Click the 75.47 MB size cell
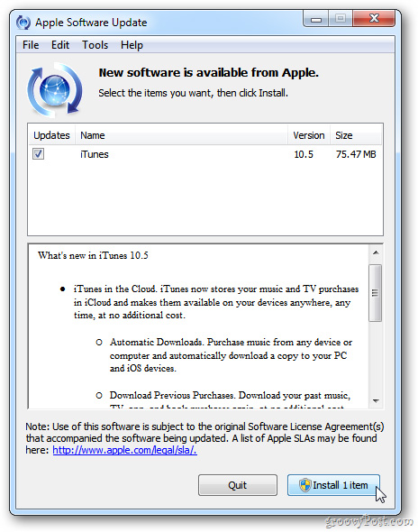 point(356,154)
